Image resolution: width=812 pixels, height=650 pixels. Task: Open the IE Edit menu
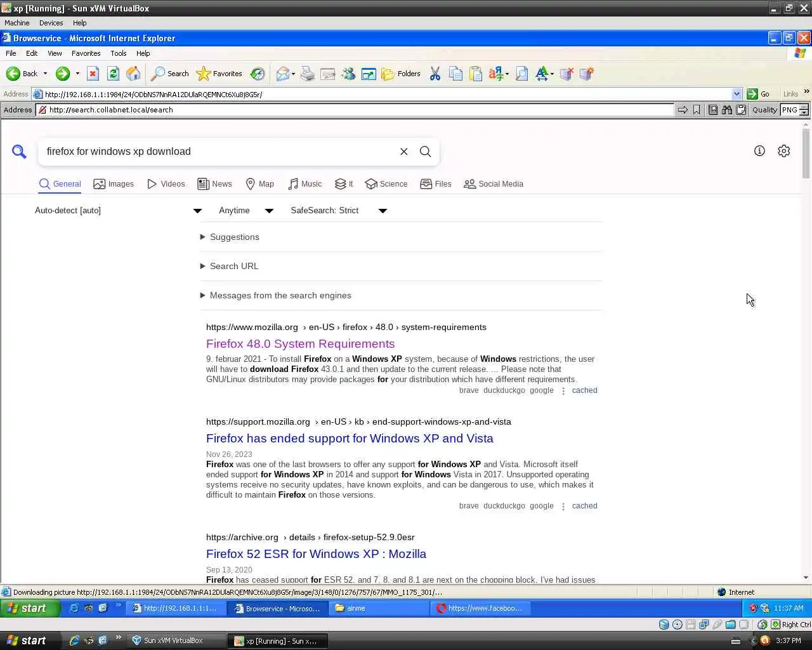(x=32, y=53)
